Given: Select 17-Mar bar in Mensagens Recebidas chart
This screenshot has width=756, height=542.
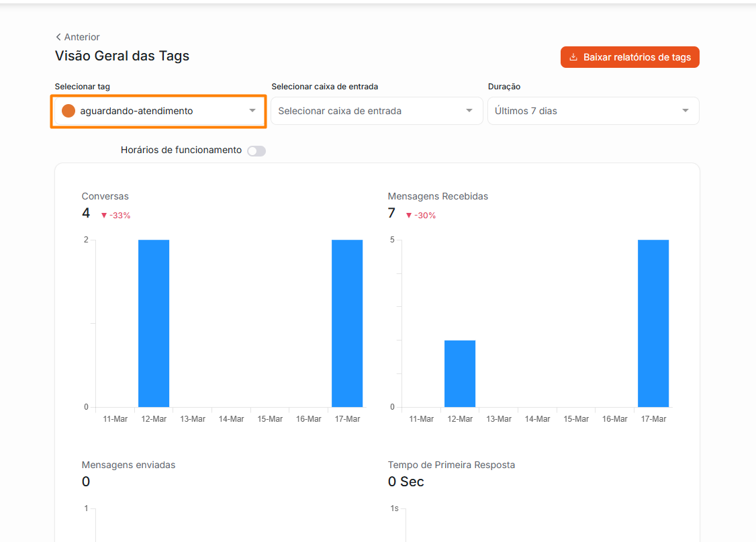Looking at the screenshot, I should [653, 323].
